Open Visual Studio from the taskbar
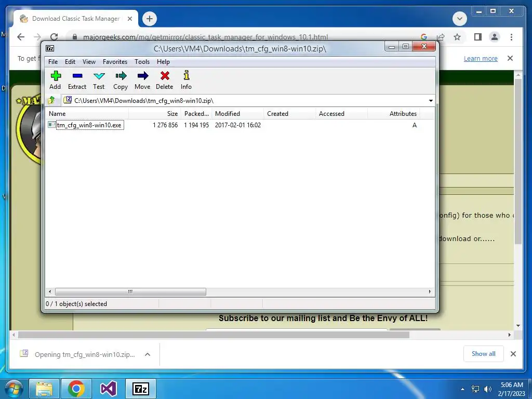The height and width of the screenshot is (399, 532). point(109,389)
